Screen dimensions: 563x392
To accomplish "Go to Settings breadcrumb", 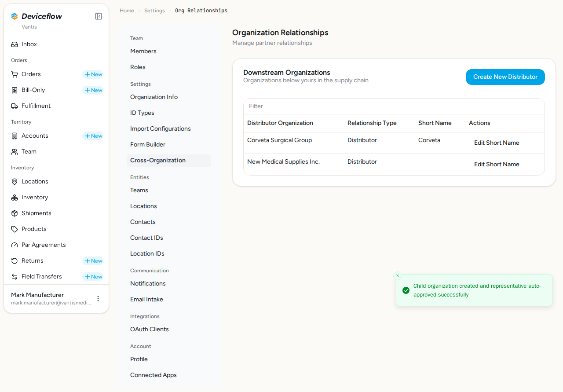I will (x=154, y=11).
